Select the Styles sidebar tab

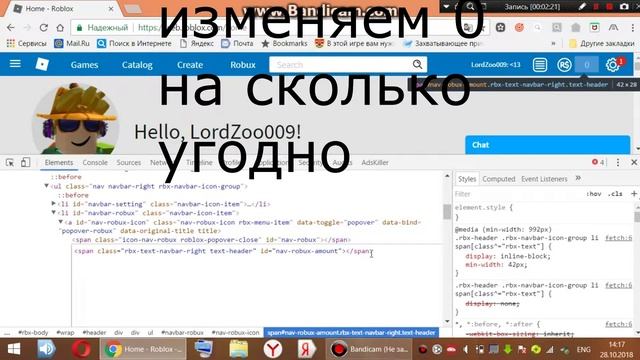467,179
